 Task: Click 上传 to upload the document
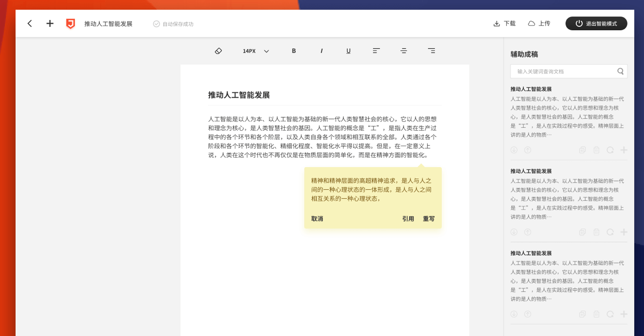click(x=539, y=23)
